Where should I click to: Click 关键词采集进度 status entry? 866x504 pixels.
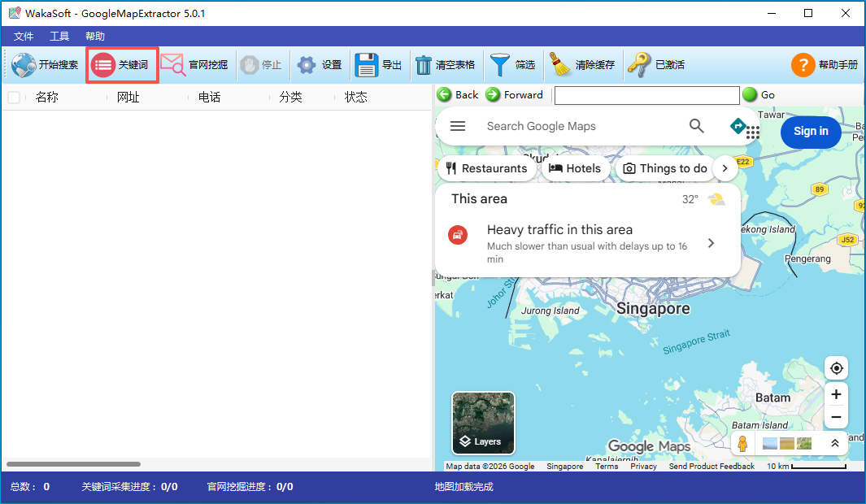click(130, 487)
